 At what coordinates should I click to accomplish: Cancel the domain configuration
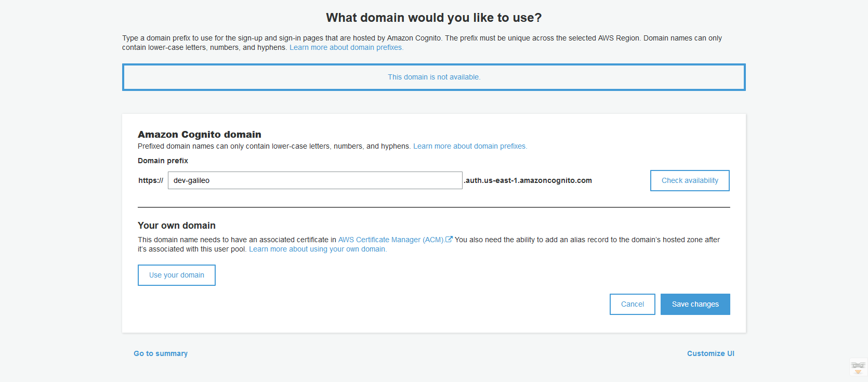tap(632, 304)
